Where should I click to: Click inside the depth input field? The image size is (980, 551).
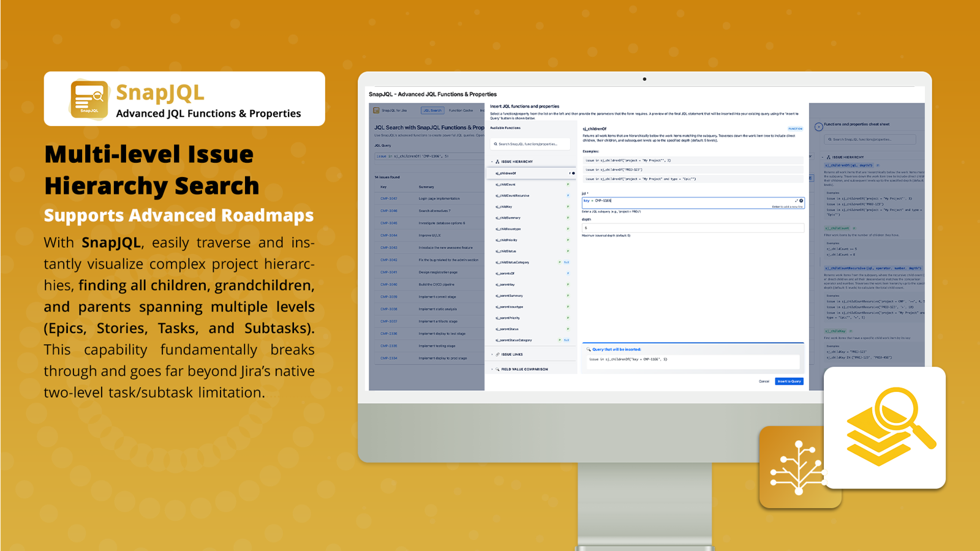pos(692,227)
